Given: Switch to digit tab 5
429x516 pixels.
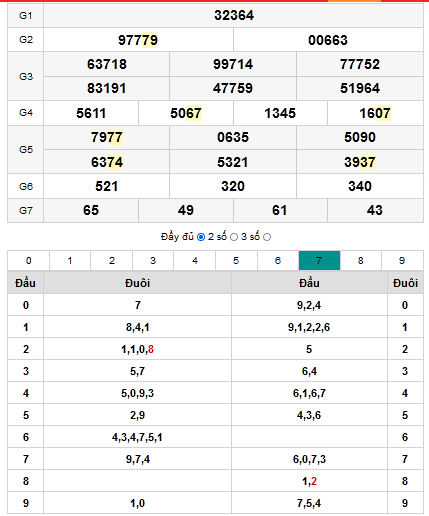Looking at the screenshot, I should tap(236, 260).
